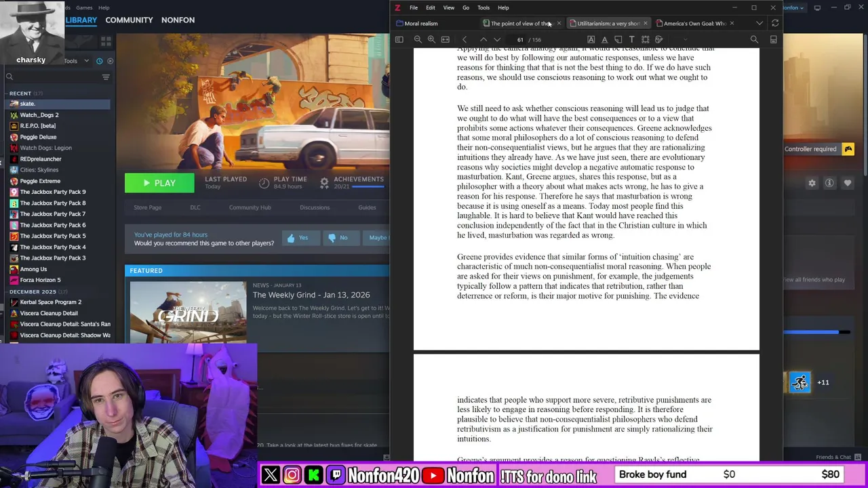Select the add text annotation tool
868x488 pixels.
tap(632, 39)
